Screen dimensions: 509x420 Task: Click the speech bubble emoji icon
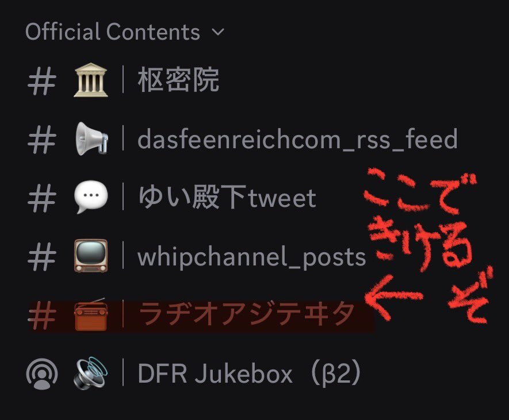(90, 197)
